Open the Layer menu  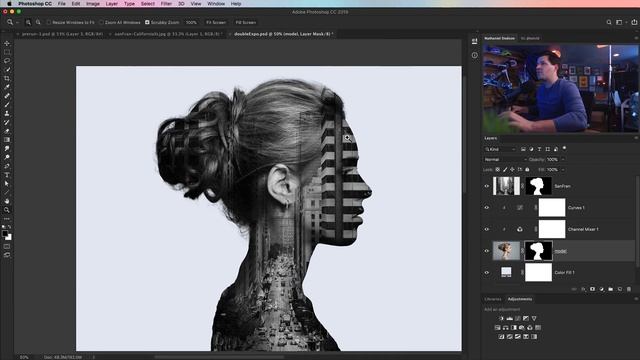(x=111, y=4)
